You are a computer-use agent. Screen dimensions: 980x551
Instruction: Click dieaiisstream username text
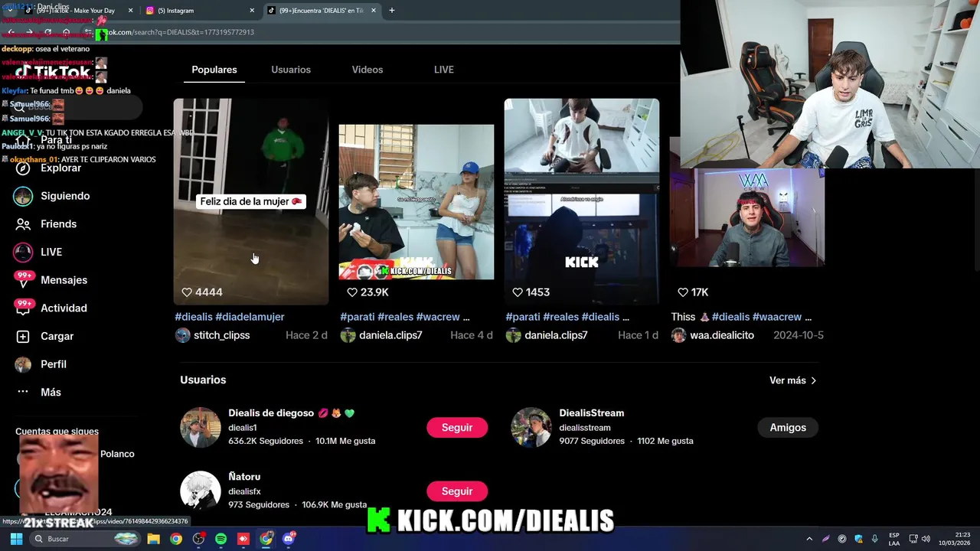point(585,428)
